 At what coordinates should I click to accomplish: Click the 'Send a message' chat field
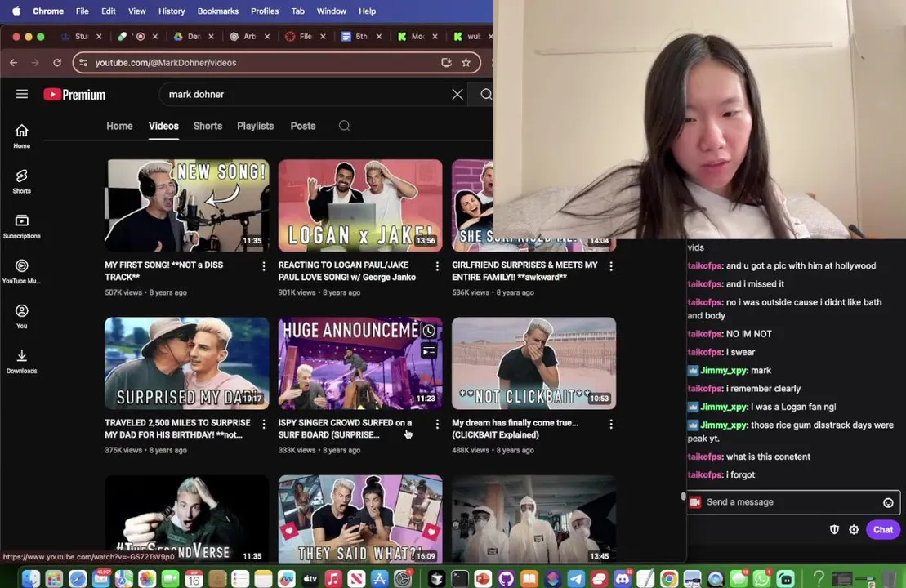click(x=792, y=502)
